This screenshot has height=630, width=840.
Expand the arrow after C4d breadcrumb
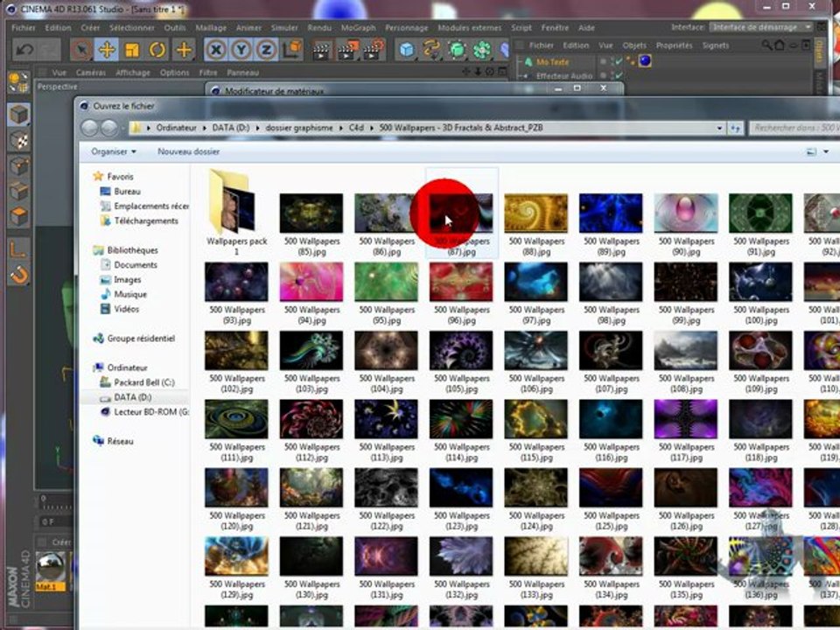371,128
